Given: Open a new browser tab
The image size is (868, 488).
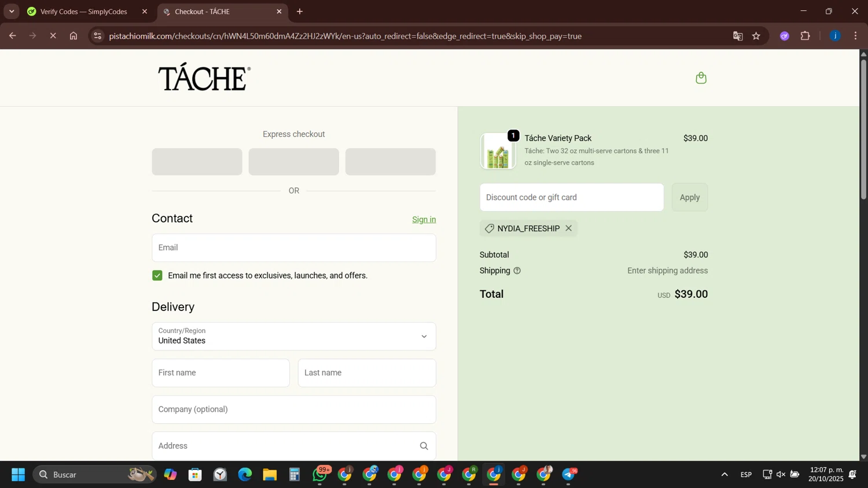Looking at the screenshot, I should coord(300,12).
